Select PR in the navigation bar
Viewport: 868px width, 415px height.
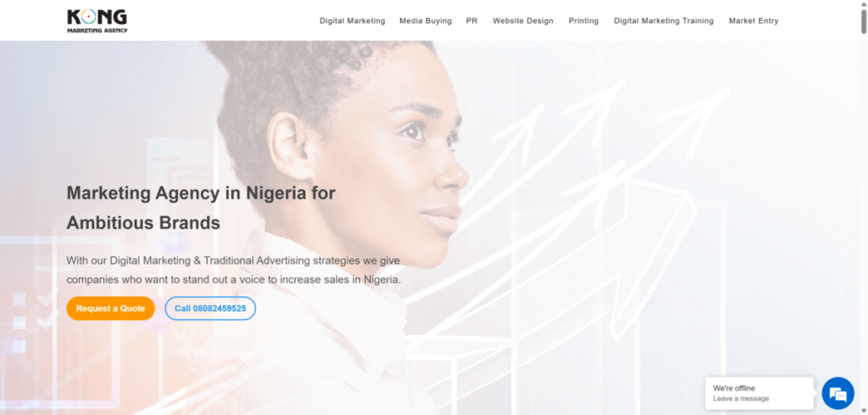tap(471, 21)
